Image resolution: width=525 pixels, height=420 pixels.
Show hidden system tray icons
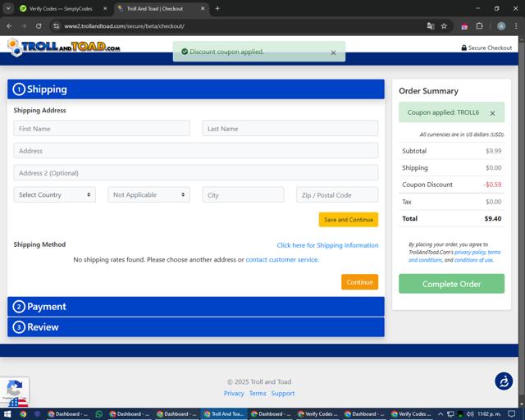point(441,414)
